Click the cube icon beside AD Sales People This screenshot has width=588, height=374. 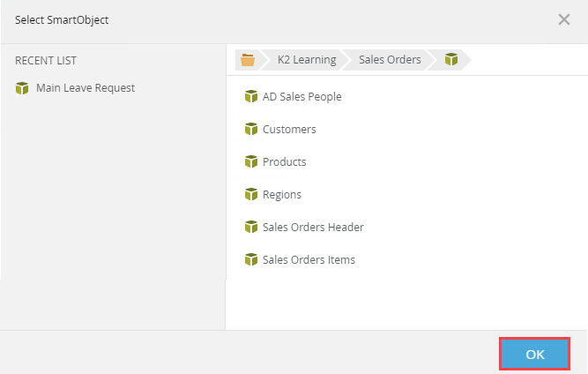[251, 97]
